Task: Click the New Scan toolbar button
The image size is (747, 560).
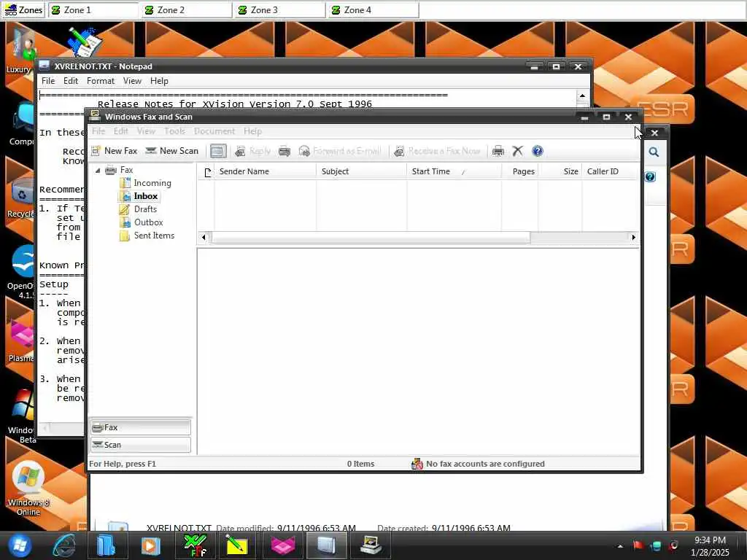Action: point(172,151)
